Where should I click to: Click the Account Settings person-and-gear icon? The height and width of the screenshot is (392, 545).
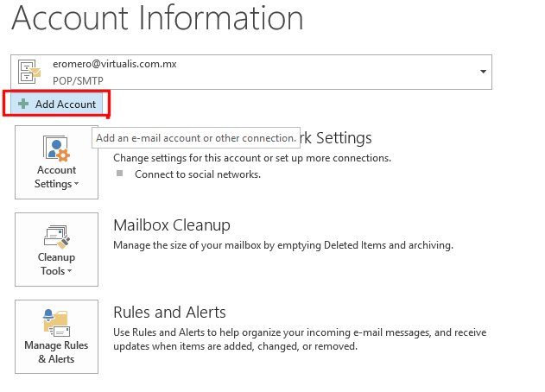[x=56, y=148]
